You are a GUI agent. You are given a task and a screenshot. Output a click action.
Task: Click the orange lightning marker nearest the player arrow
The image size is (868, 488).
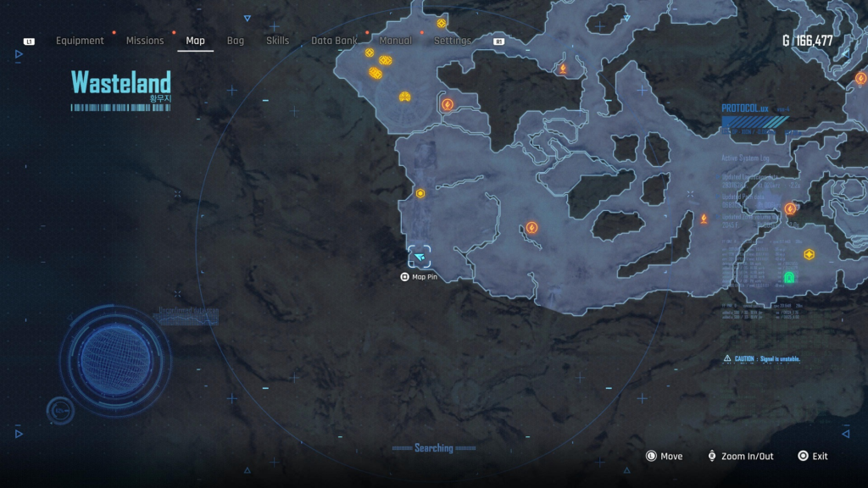(x=531, y=228)
